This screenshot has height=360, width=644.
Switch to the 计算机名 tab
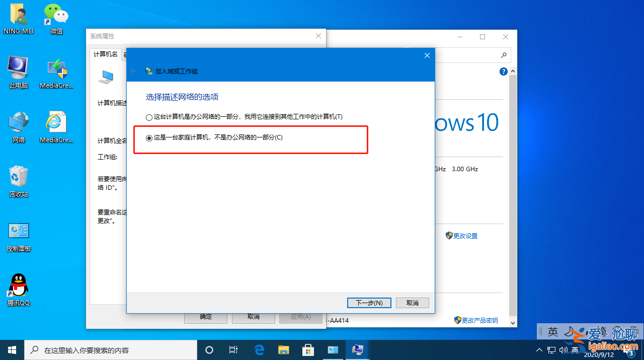pyautogui.click(x=105, y=54)
